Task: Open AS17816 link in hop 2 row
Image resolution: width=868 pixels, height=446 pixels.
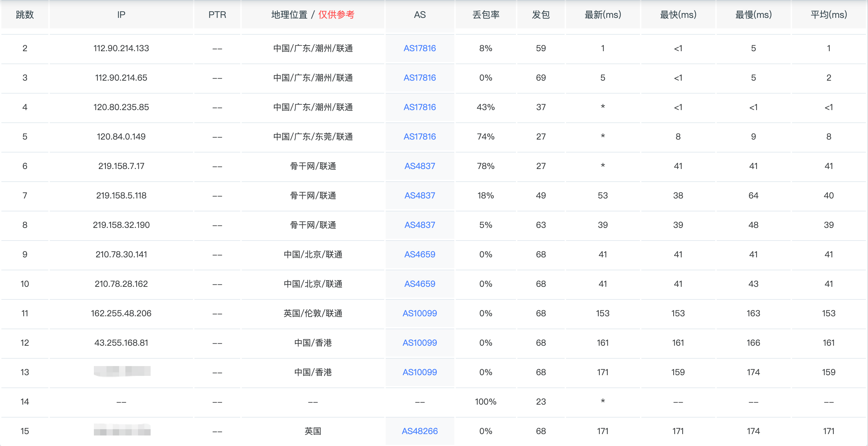Action: [x=420, y=48]
